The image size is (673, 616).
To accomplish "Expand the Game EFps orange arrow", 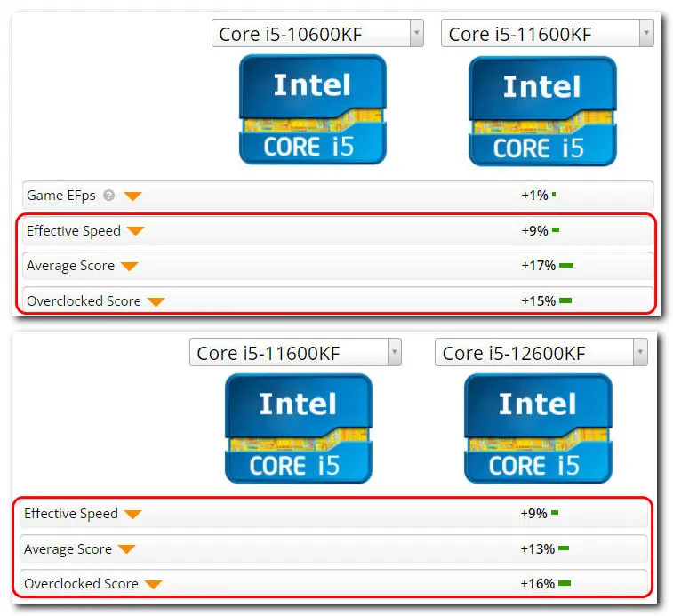I will pos(132,196).
